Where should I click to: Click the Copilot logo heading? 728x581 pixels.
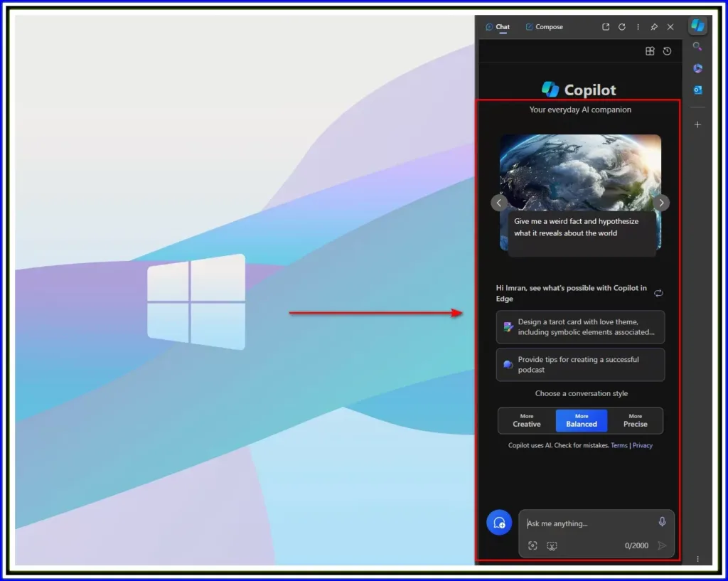(x=579, y=90)
